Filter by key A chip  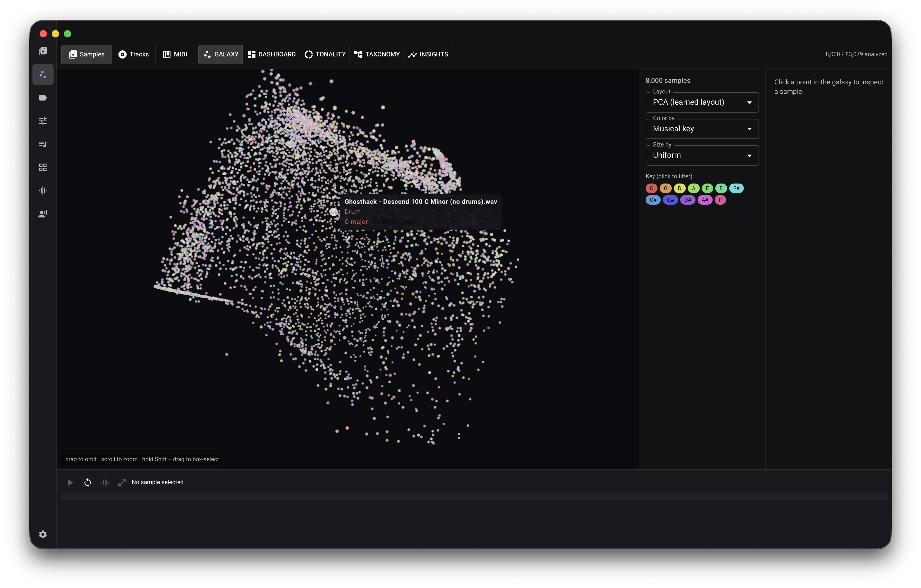[693, 188]
